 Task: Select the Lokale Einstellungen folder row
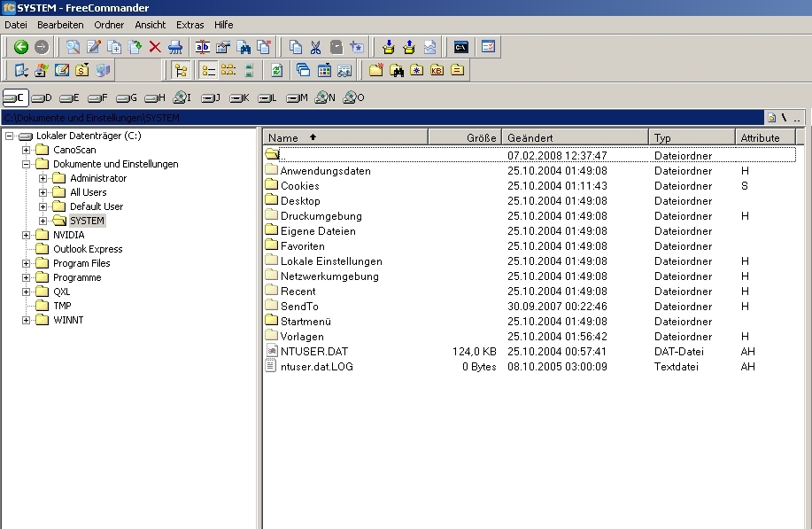(x=530, y=261)
